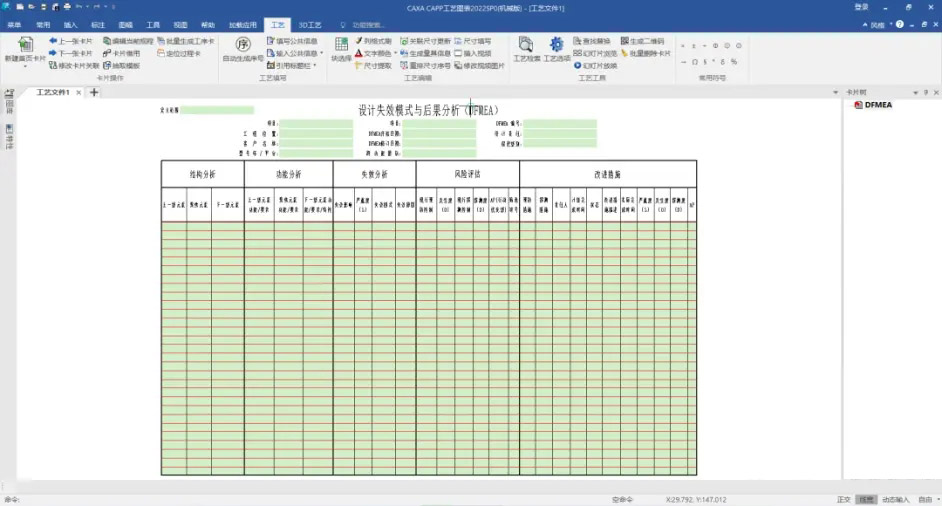Click the 格式刷 format painter
The width and height of the screenshot is (942, 506).
pos(373,41)
